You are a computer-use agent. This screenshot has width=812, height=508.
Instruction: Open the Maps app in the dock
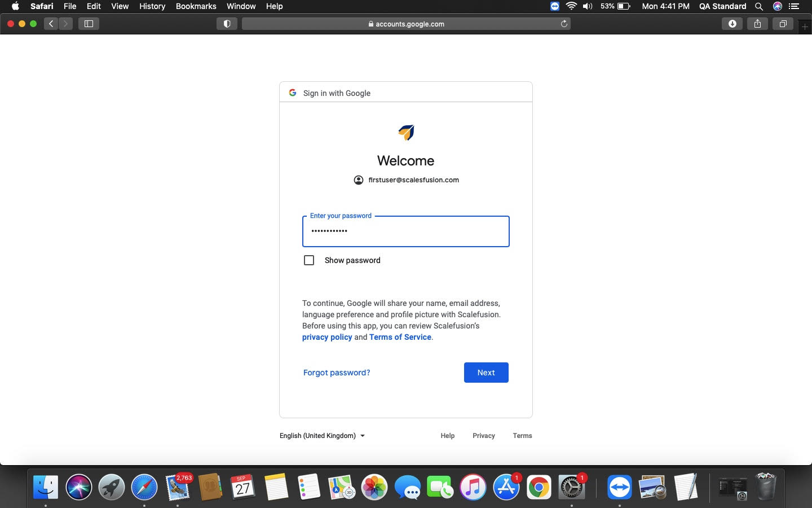[342, 487]
